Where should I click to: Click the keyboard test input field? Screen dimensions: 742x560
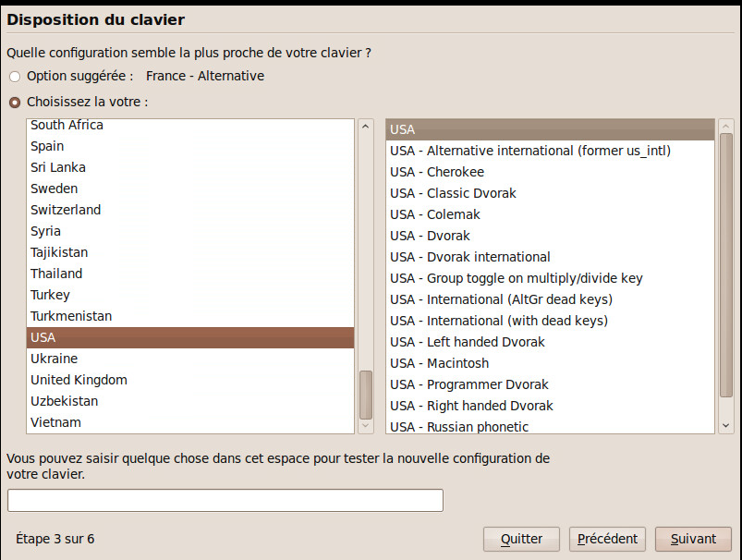click(x=225, y=500)
